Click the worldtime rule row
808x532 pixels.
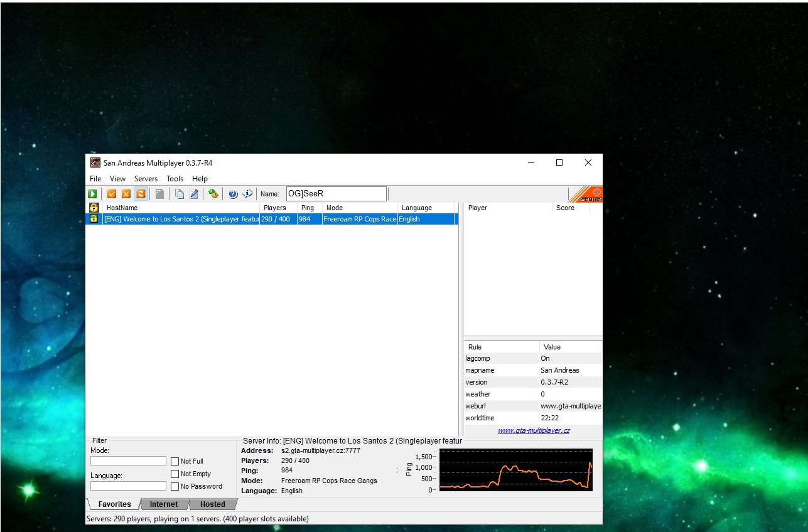pos(533,418)
